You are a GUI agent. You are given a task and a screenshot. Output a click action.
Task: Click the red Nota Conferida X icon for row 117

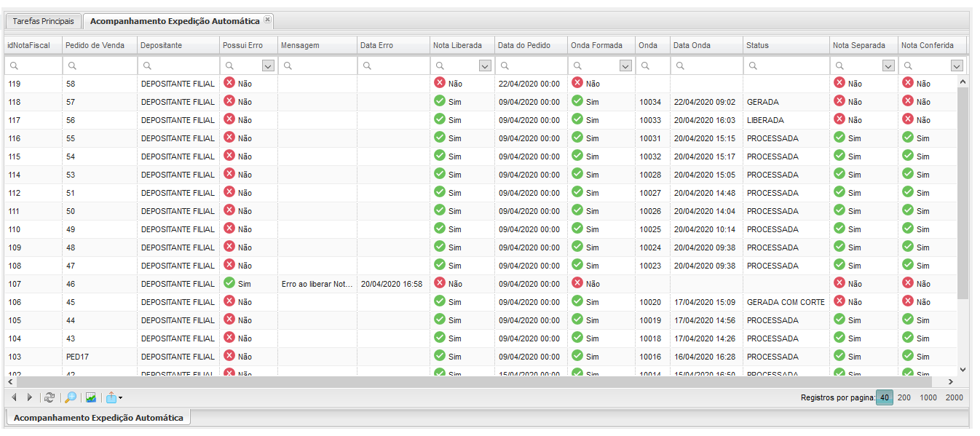907,119
